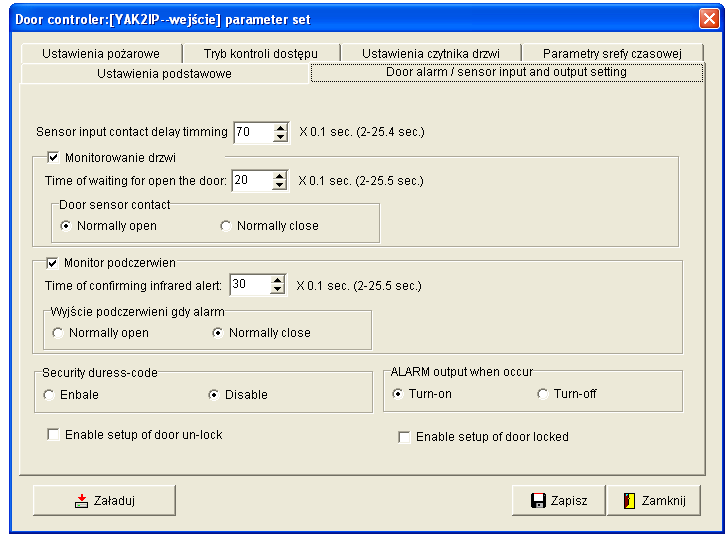Image resolution: width=726 pixels, height=535 pixels.
Task: Toggle Monitor podczerwien checkbox
Action: (52, 263)
